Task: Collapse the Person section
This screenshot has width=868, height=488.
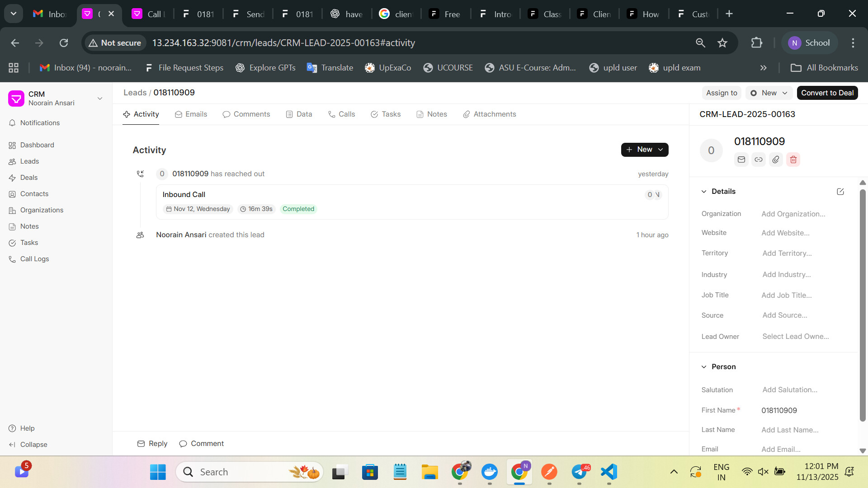Action: pos(704,367)
